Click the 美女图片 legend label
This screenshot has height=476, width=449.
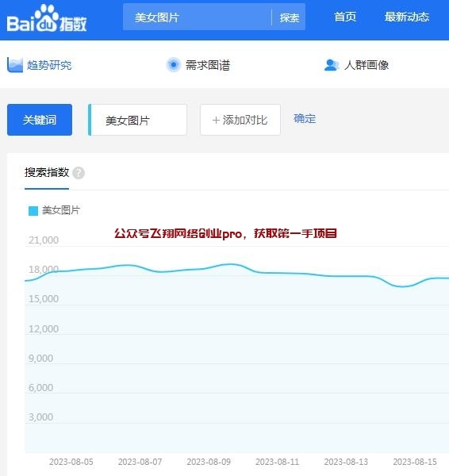pos(61,210)
